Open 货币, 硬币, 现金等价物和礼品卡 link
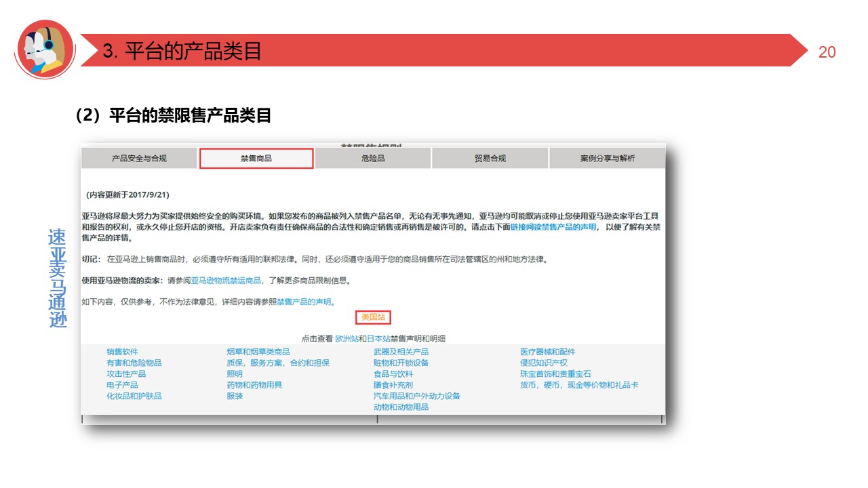 [579, 385]
